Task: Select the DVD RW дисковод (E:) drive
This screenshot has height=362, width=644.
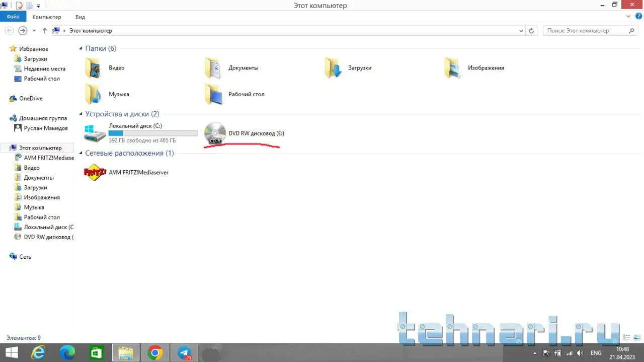Action: click(245, 133)
